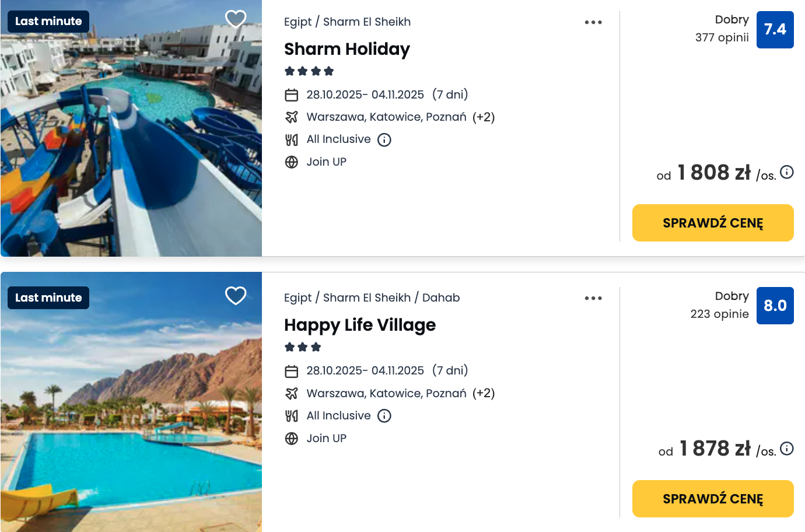This screenshot has height=532, width=805.
Task: Expand the (+2) departure airports for Sharm Holiday
Action: point(484,117)
